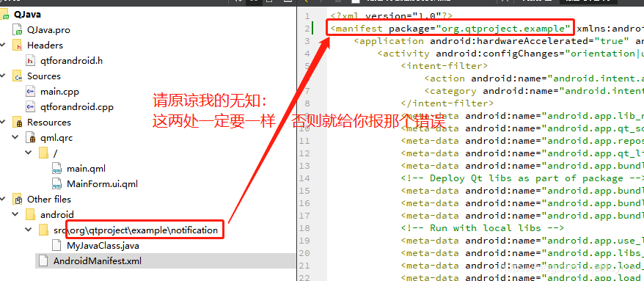Click the "<action android:name" line
This screenshot has width=644, height=281.
tap(534, 79)
